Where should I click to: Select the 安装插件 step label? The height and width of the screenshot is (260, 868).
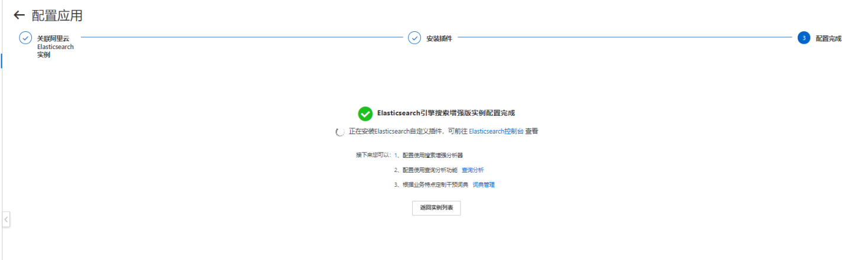pyautogui.click(x=439, y=38)
